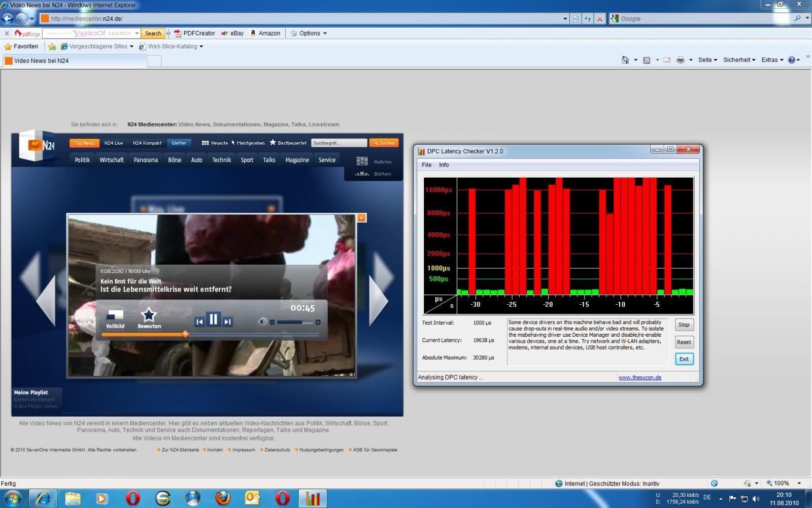Open File menu in DPC Latency Checker

click(426, 165)
